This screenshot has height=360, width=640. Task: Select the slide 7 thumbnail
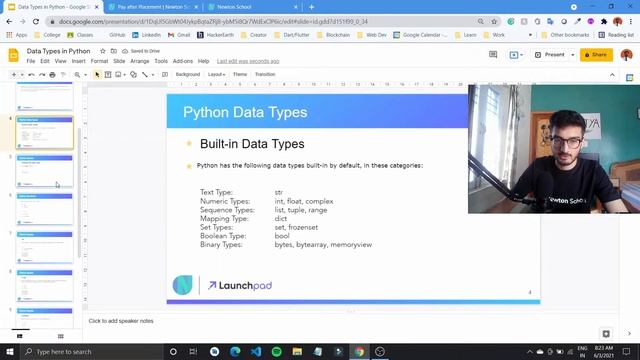[44, 247]
